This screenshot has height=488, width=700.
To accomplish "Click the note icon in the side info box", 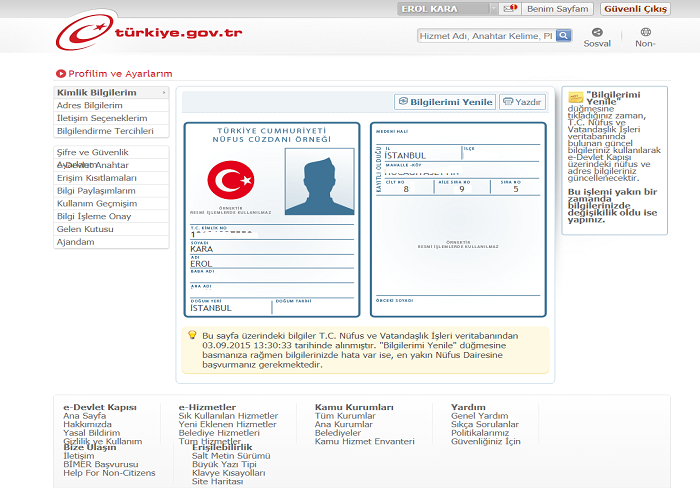I will (575, 97).
